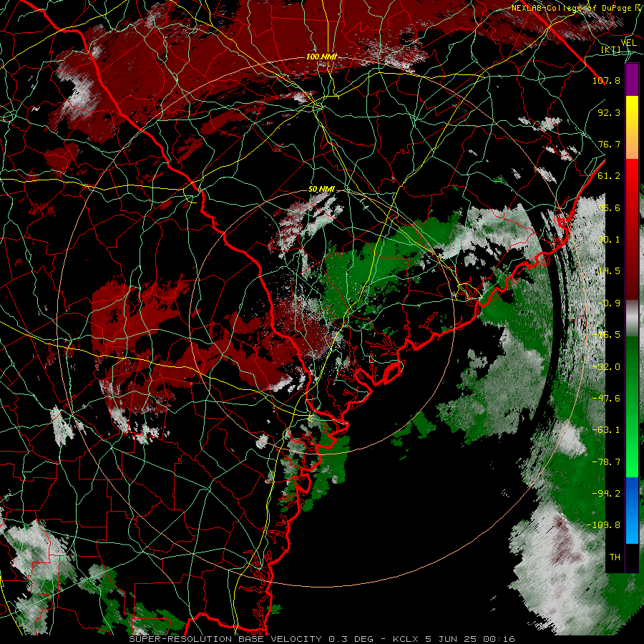Click the 76.7 velocity scale value

pos(609,144)
